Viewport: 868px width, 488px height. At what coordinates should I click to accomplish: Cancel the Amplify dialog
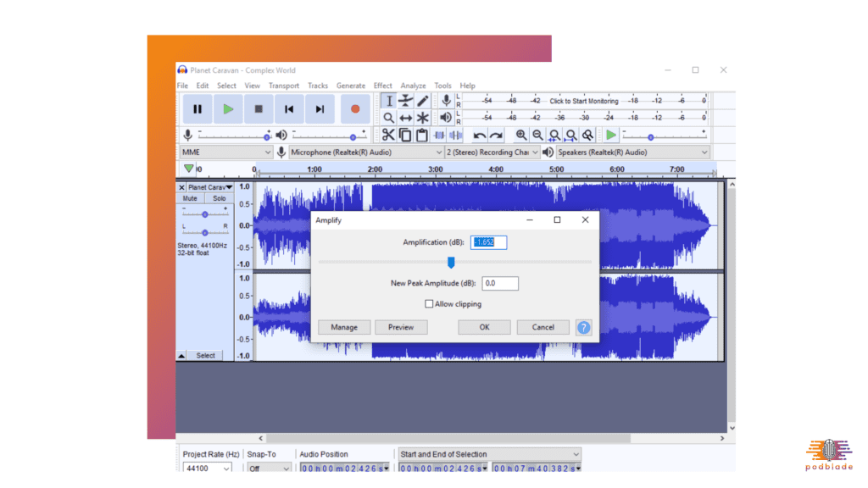point(543,327)
